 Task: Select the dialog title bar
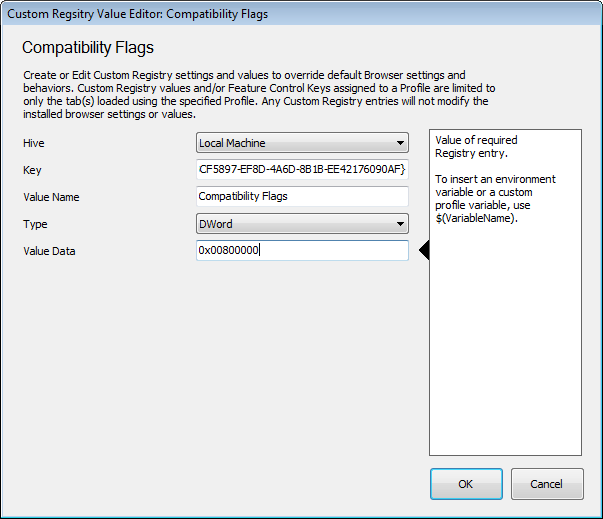(302, 14)
